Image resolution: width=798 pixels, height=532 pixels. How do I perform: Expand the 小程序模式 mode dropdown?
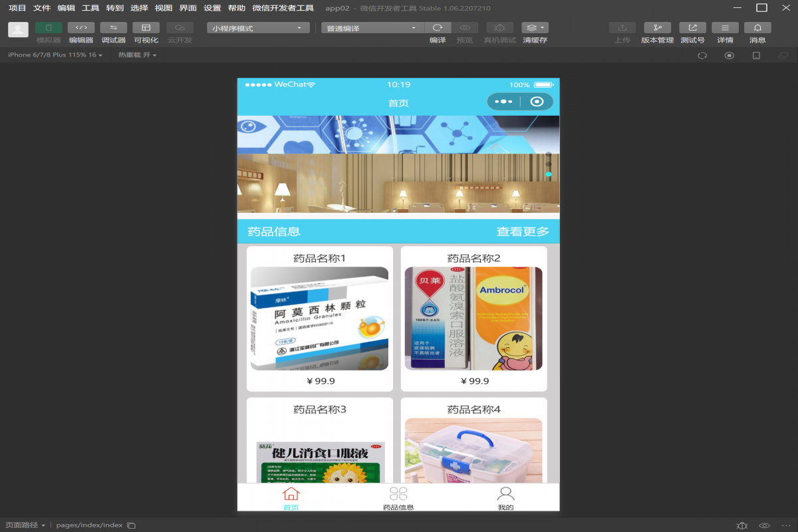pyautogui.click(x=258, y=28)
